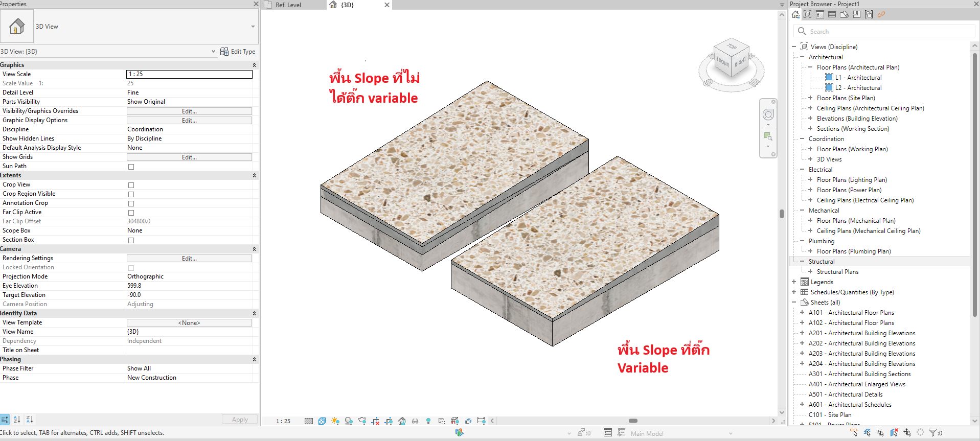Check the Crop View checkbox
Image resolution: width=980 pixels, height=441 pixels.
point(131,185)
